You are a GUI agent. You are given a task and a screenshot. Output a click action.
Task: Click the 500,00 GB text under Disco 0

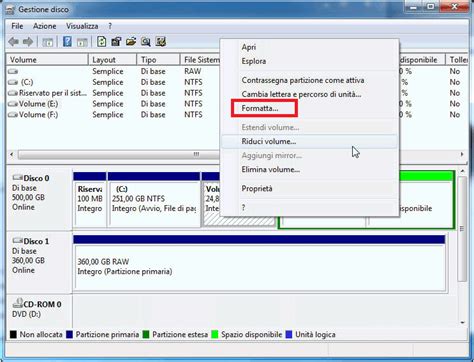[x=28, y=197]
